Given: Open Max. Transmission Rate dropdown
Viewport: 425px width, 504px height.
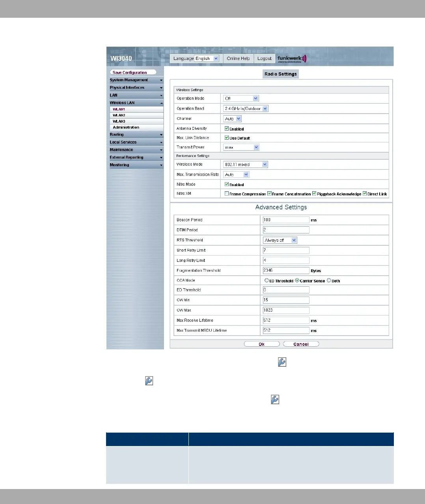Looking at the screenshot, I should 237,175.
